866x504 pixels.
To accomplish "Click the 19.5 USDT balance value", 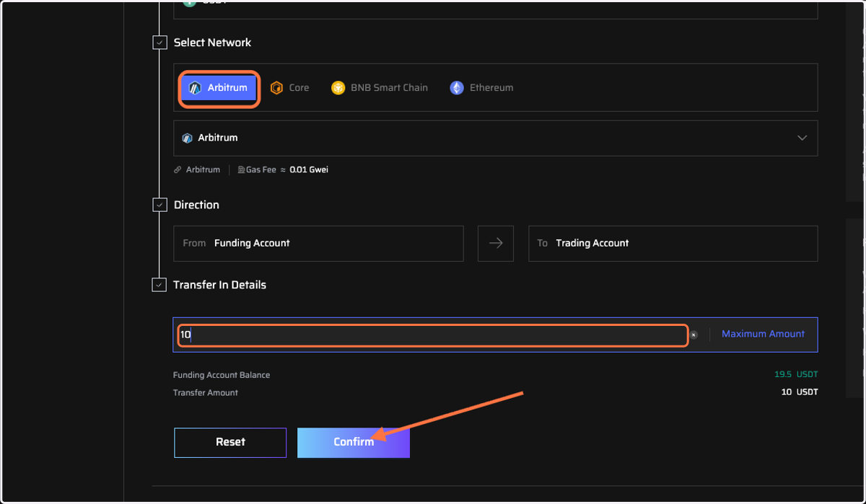I will [796, 375].
